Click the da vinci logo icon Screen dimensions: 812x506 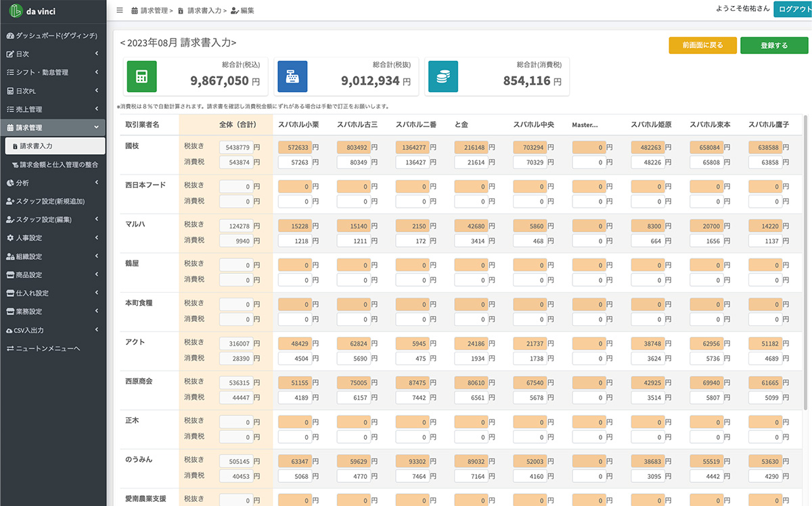point(16,12)
